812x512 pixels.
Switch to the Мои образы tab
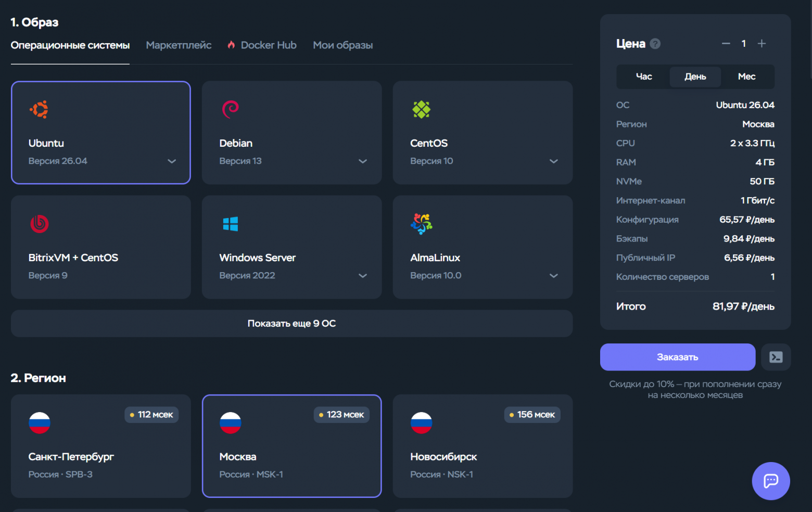(343, 45)
